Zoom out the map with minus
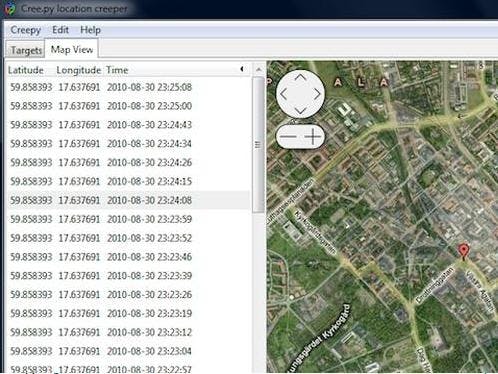 tap(288, 136)
